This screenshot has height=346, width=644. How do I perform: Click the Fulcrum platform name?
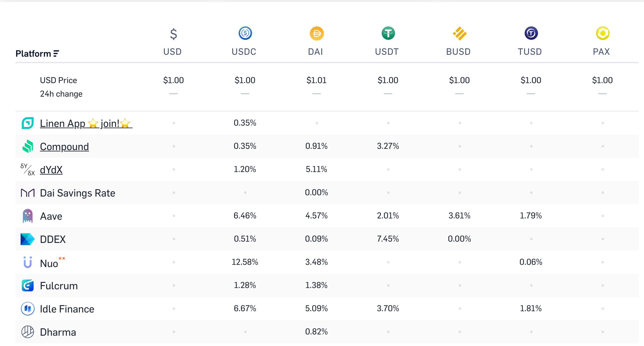click(59, 286)
